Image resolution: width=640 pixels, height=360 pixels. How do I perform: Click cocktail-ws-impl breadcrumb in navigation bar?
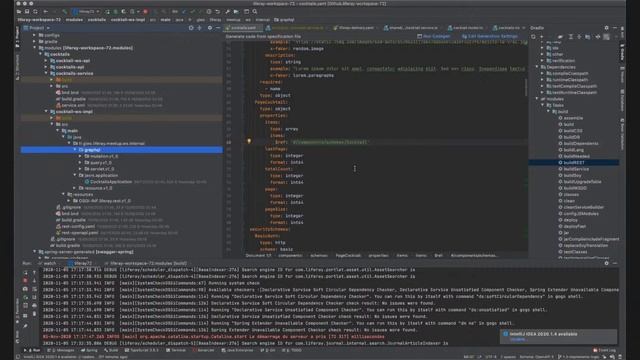[x=128, y=20]
